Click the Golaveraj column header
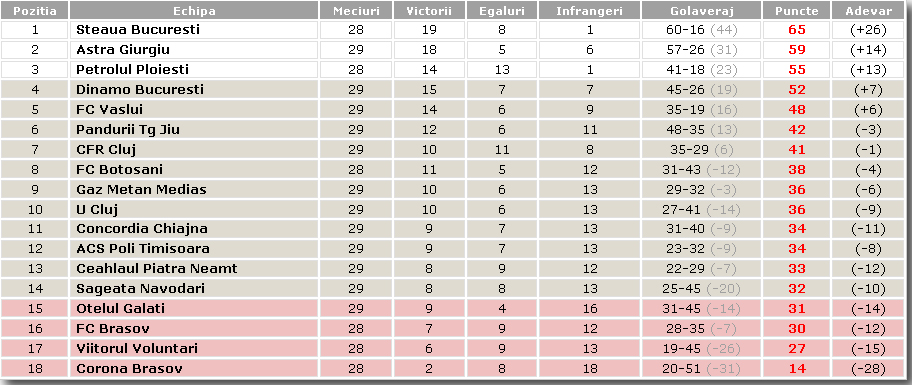The height and width of the screenshot is (385, 912). click(701, 11)
